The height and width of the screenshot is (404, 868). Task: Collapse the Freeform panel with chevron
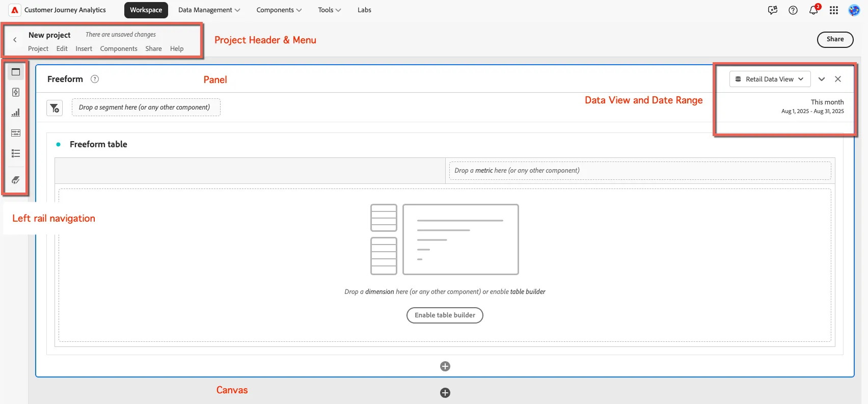[x=822, y=79]
